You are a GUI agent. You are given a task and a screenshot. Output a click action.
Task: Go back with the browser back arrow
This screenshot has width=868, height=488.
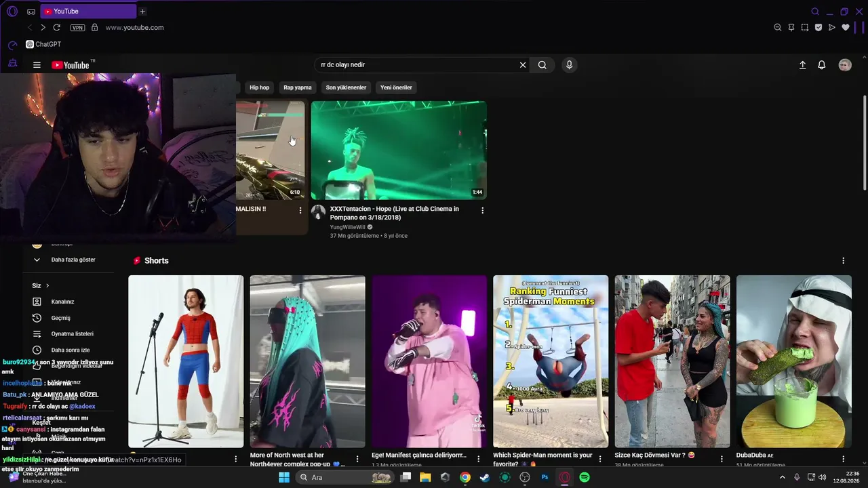[29, 28]
